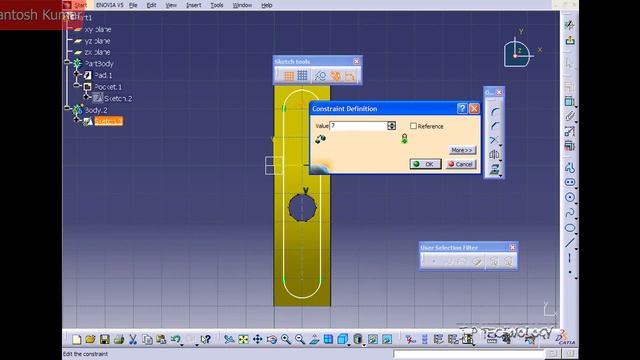Toggle Dimensional Constraints in Sketch tools
Screen dimensions: 640x360
(x=350, y=76)
